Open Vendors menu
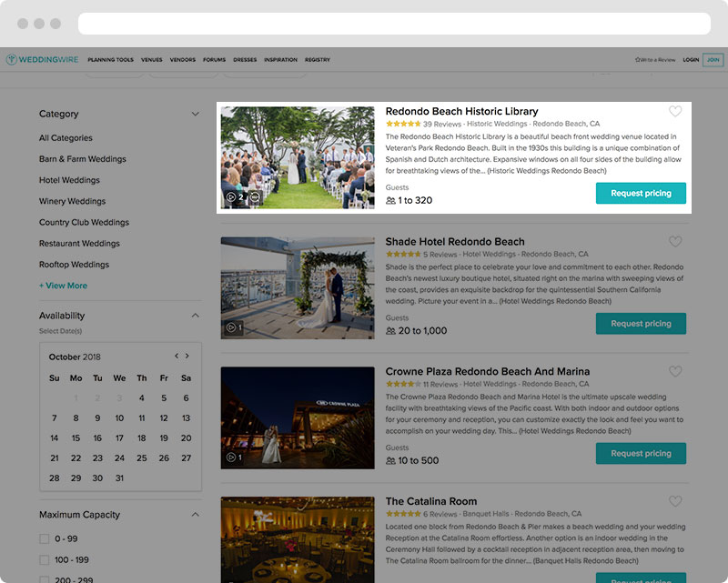Image resolution: width=728 pixels, height=583 pixels. [x=183, y=60]
